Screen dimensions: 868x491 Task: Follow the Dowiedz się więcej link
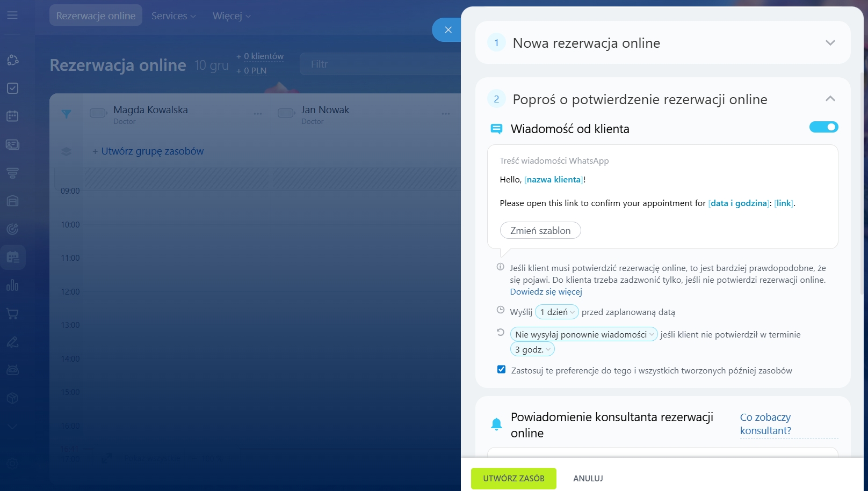click(x=546, y=292)
